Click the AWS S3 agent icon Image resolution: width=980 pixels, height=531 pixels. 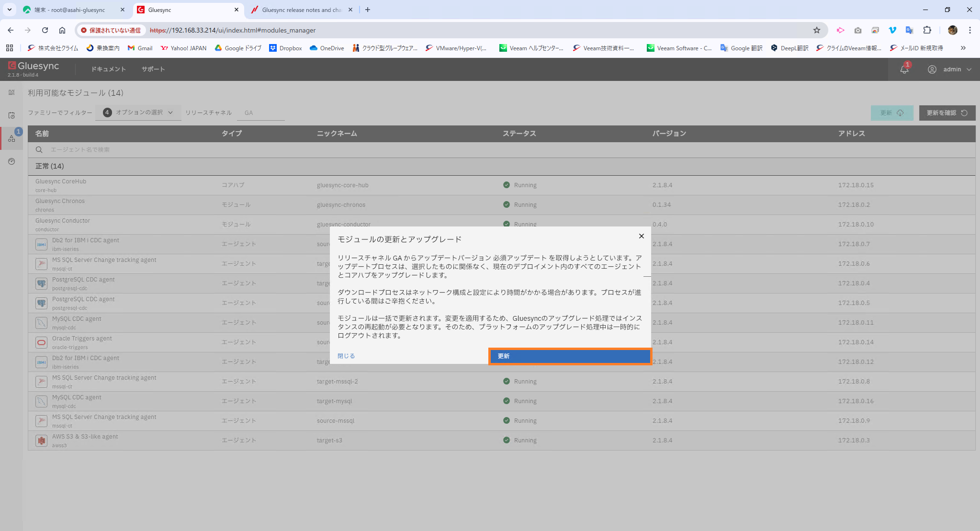(x=42, y=441)
